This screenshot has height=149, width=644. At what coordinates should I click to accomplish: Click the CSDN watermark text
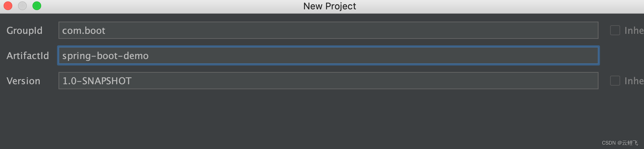tap(620, 143)
